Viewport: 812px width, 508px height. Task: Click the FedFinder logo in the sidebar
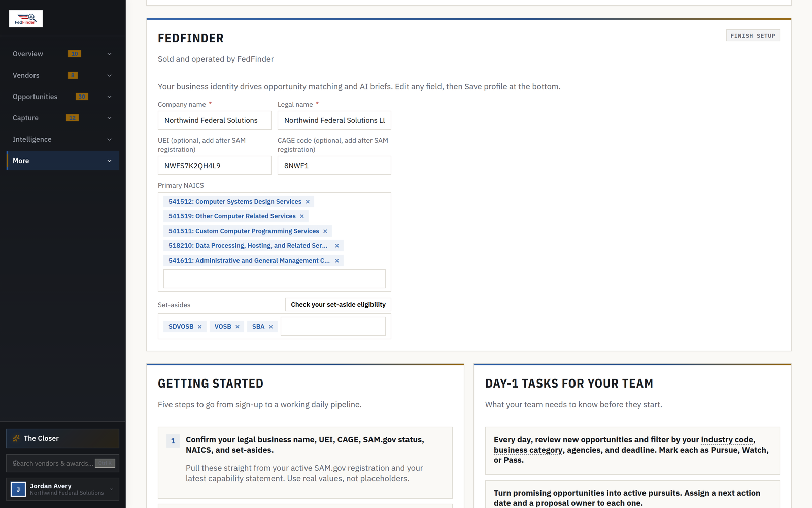26,19
